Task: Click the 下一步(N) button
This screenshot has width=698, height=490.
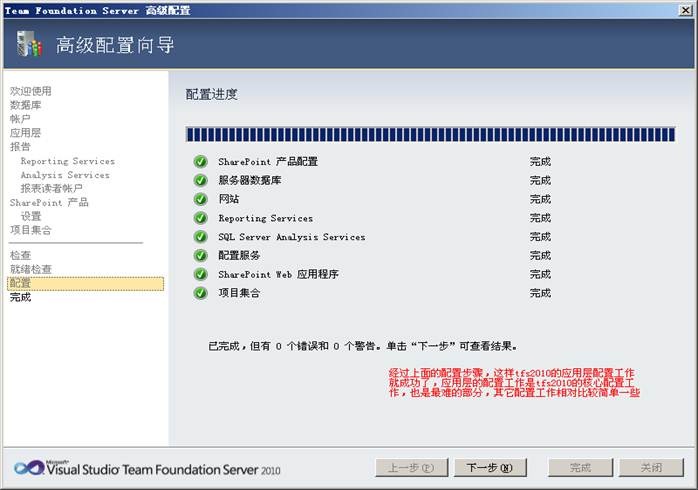Action: pos(490,468)
